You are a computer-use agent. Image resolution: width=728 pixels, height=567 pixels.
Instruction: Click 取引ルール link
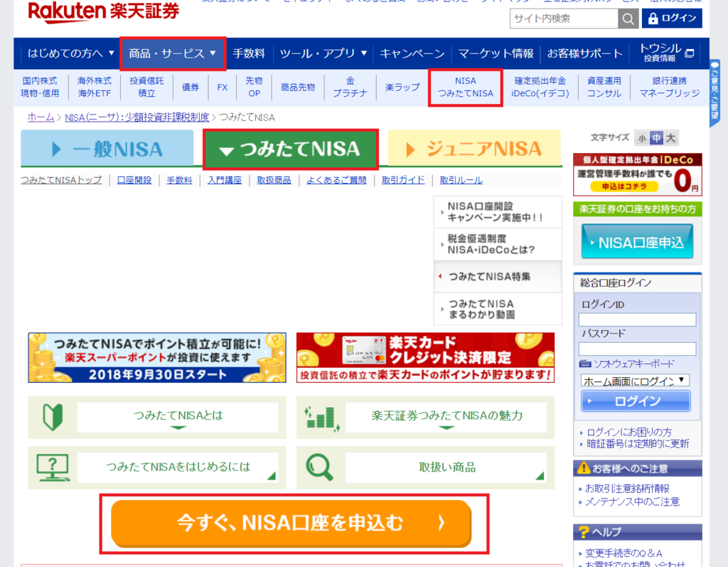(461, 180)
